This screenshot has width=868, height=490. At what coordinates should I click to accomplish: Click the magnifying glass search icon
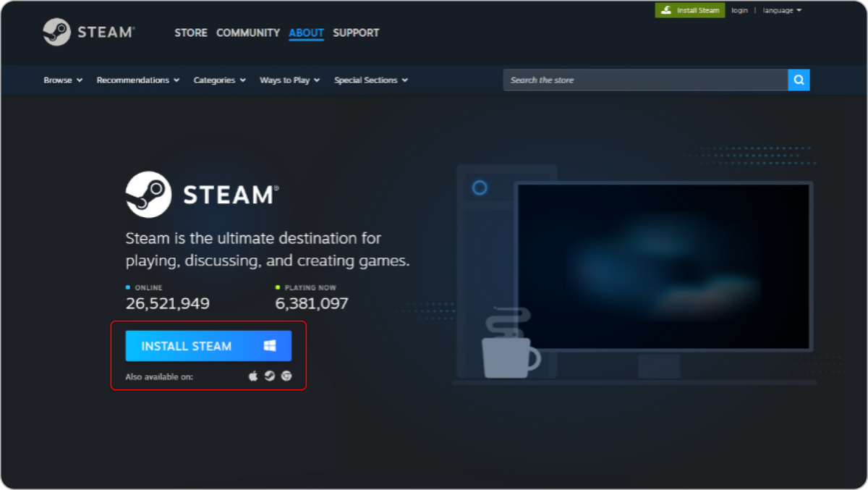(x=799, y=80)
